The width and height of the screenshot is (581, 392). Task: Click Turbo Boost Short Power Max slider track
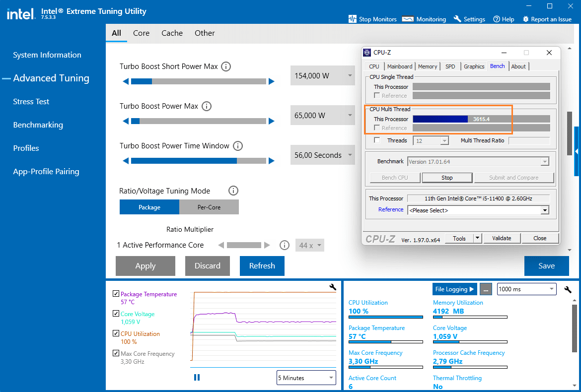tap(199, 81)
